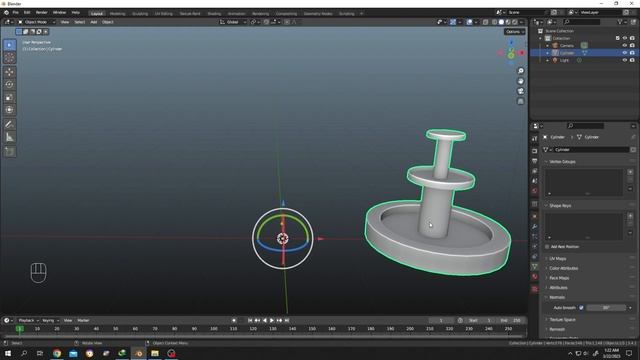This screenshot has width=640, height=360.
Task: Select the Move tool
Action: point(9,72)
